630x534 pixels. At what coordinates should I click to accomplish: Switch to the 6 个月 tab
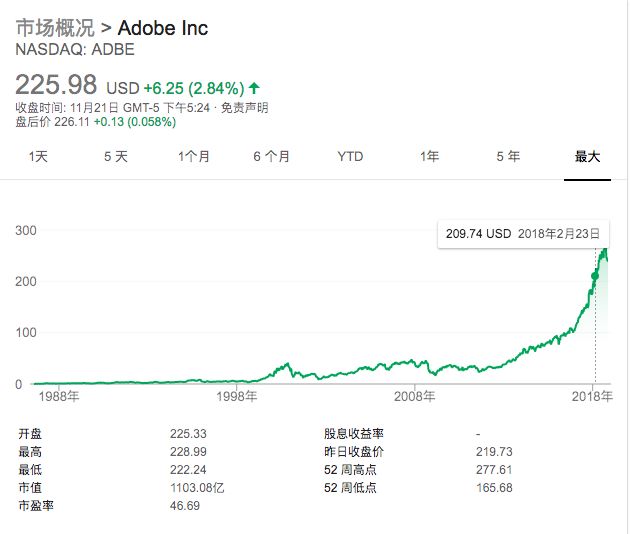tap(272, 156)
